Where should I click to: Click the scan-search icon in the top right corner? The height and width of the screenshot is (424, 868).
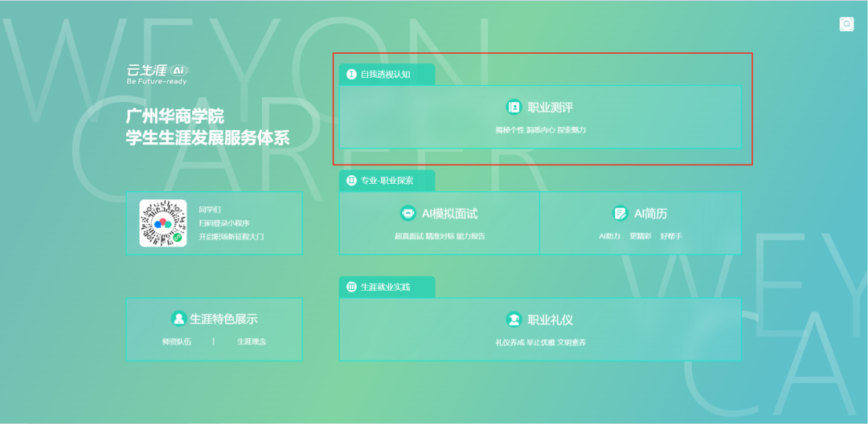pos(846,24)
